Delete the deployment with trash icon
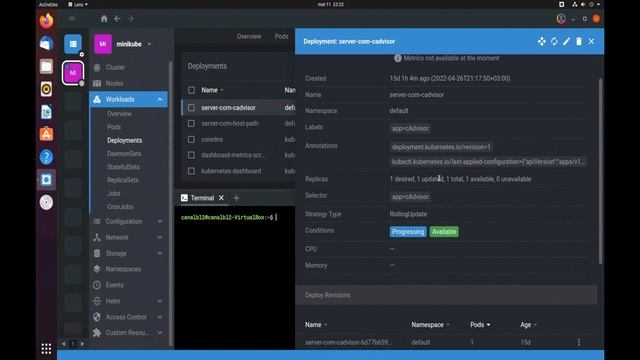Image resolution: width=640 pixels, height=360 pixels. click(579, 41)
